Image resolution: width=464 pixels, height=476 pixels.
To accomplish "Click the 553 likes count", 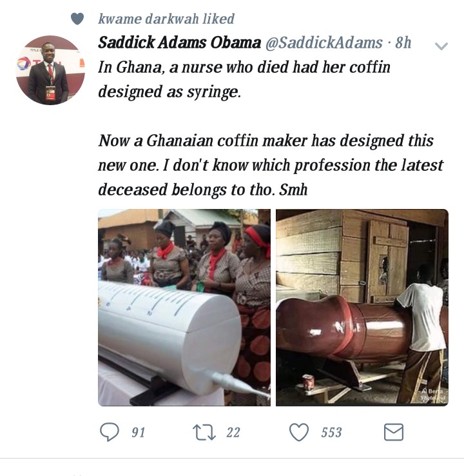I will [x=331, y=432].
